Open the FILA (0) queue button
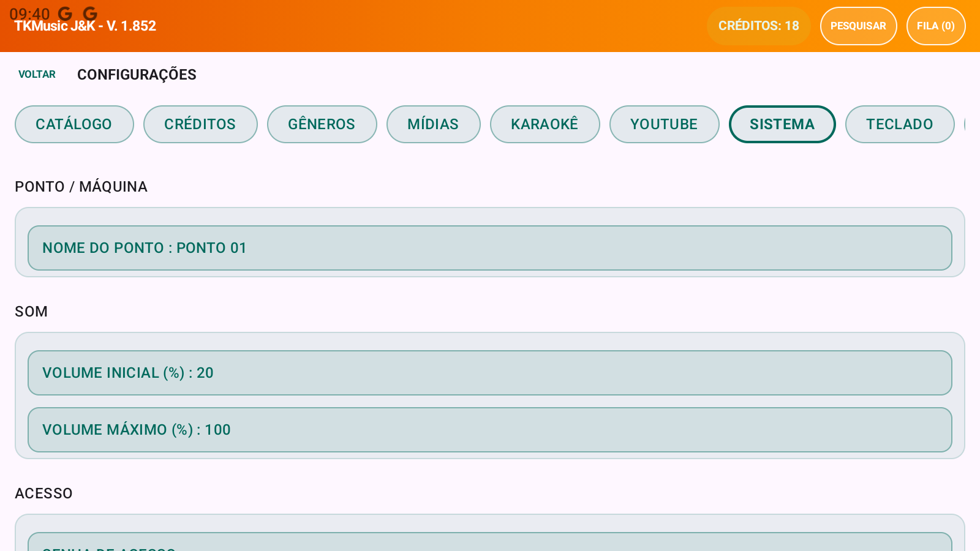The width and height of the screenshot is (980, 551). 936,26
